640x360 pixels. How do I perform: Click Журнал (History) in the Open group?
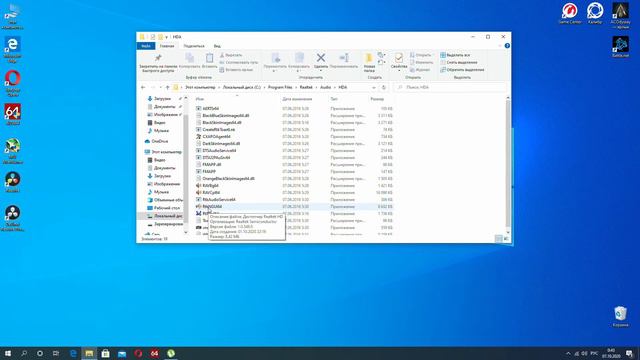click(420, 70)
